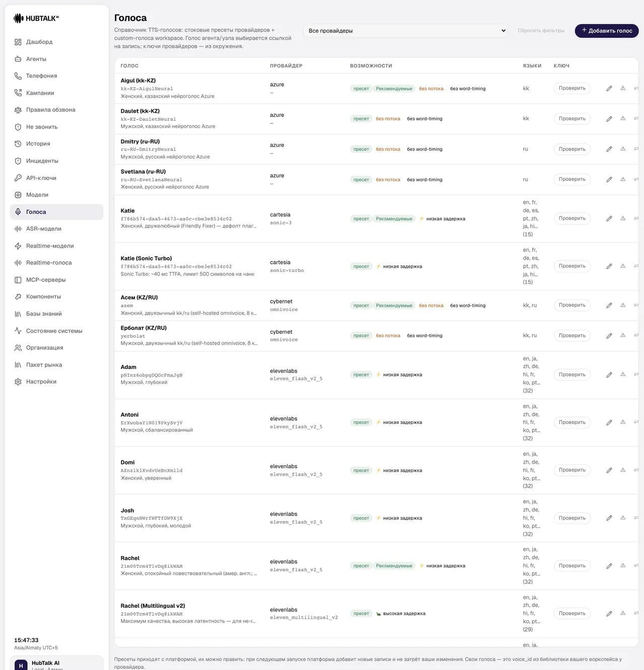This screenshot has height=670, width=644.
Task: Go to Пакет рынка in the sidebar
Action: tap(56, 365)
